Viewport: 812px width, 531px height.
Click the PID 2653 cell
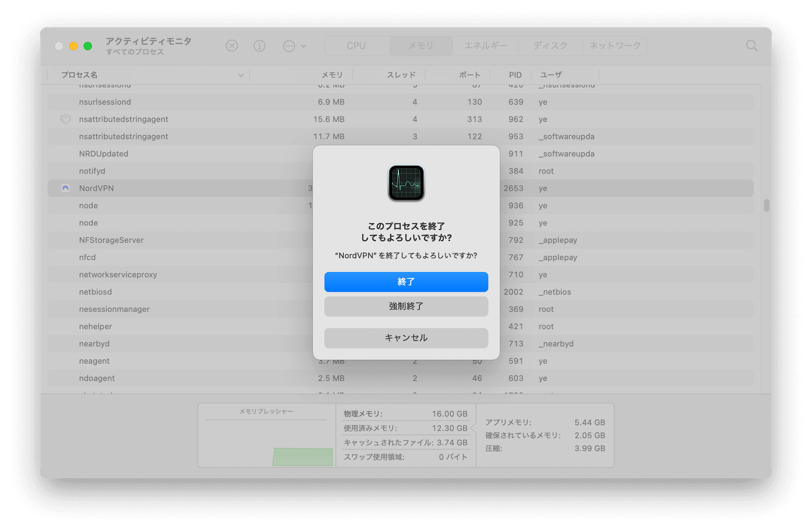click(x=513, y=188)
